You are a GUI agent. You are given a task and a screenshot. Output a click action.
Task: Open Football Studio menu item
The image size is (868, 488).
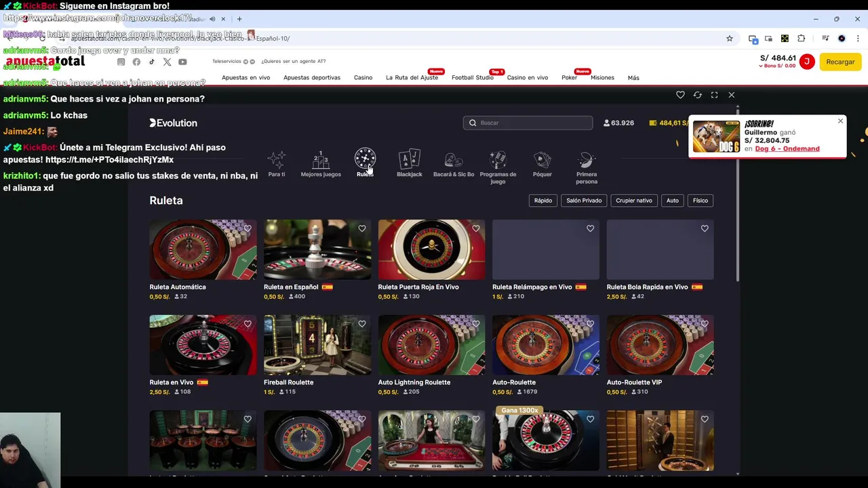(x=473, y=78)
